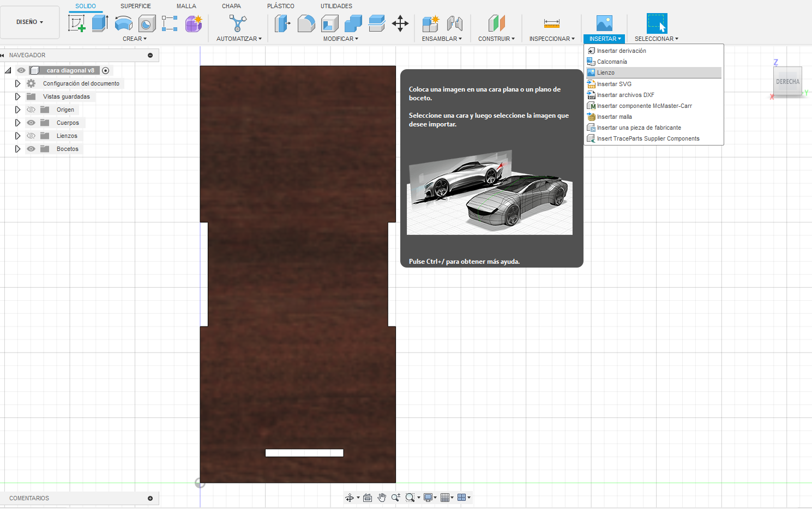812x509 pixels.
Task: Toggle visibility of Bocetos folder
Action: [31, 149]
